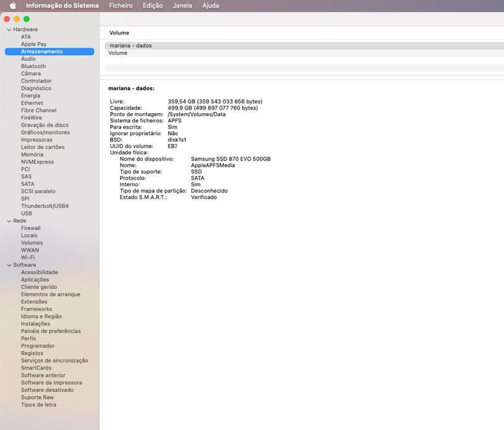This screenshot has width=504, height=430.
Task: Click the Volume column header
Action: coord(119,33)
